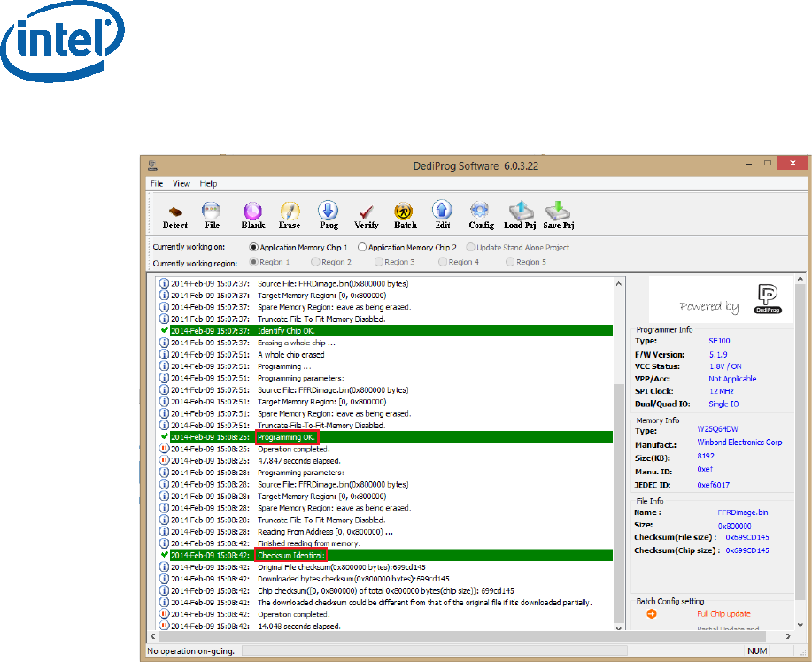Click SPI Clock value 12 MHz
Screen dimensions: 812x662
point(721,391)
